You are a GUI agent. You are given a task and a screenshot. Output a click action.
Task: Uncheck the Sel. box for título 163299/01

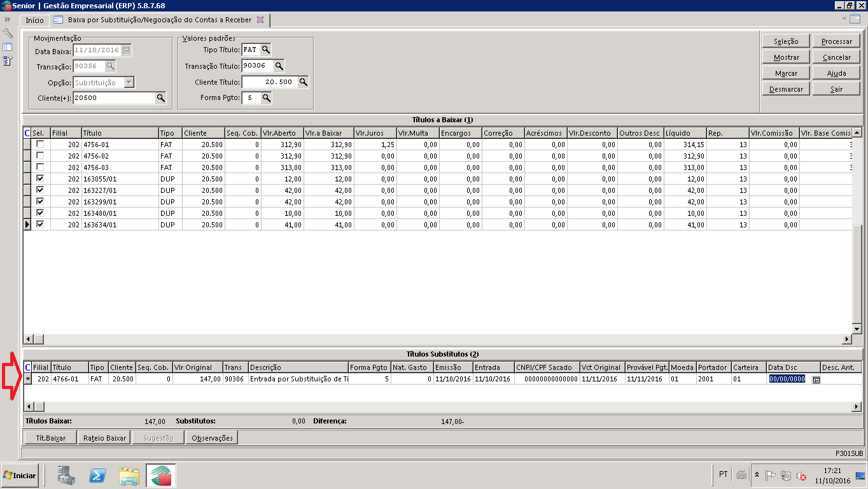[x=41, y=202]
